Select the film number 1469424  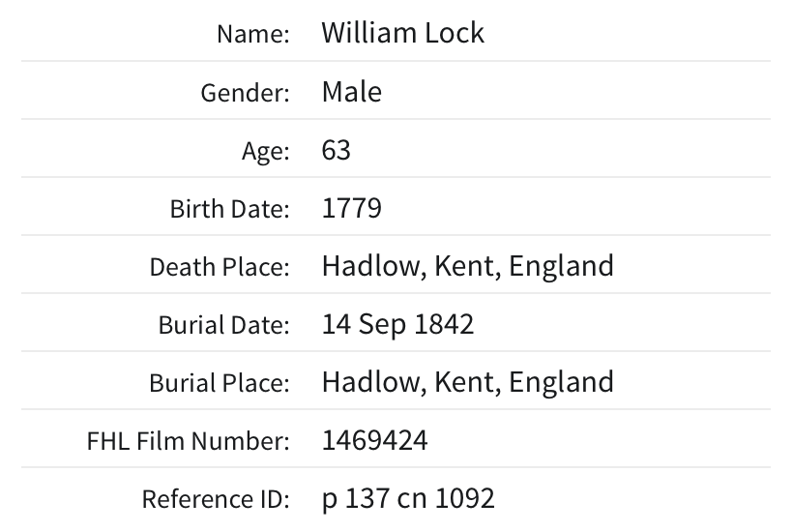coord(374,441)
